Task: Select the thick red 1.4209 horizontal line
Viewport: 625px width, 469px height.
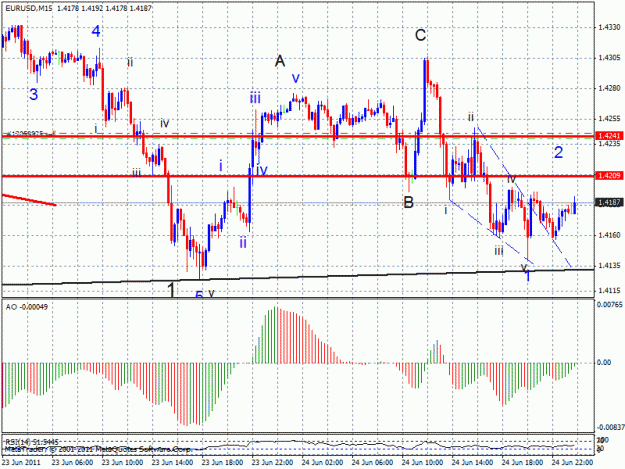Action: 297,176
